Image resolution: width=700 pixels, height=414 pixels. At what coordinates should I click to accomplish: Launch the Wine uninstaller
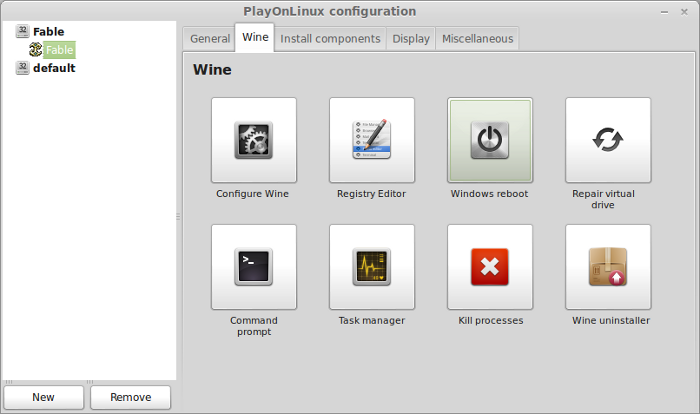(x=608, y=267)
